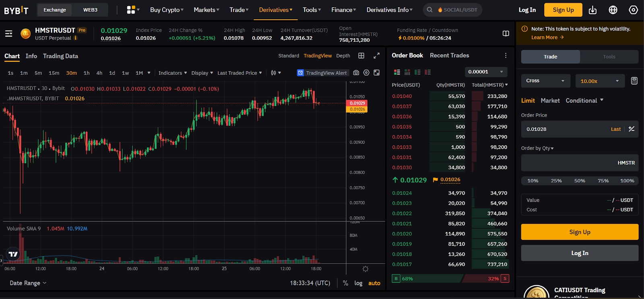Take a chart snapshot with the camera icon
Screen dimensions: 644x299
[356, 73]
